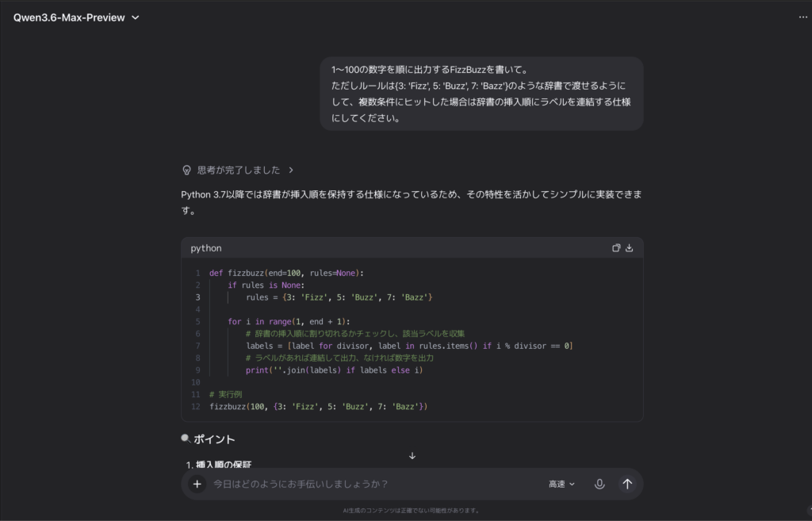Open the 高速 speed mode dropdown

(x=561, y=484)
